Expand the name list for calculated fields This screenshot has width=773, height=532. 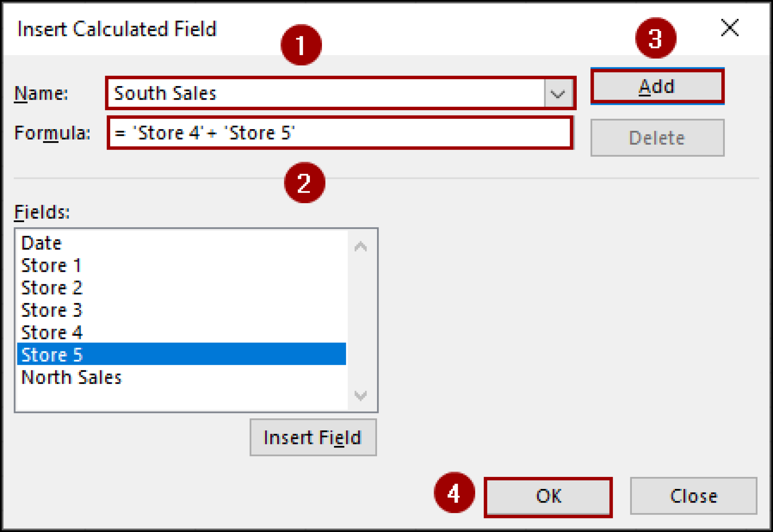557,93
